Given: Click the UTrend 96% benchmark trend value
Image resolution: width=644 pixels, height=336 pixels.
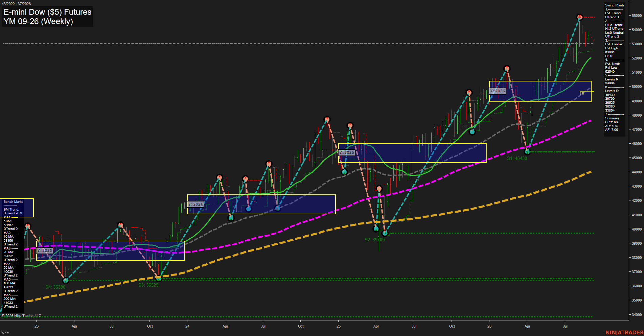Looking at the screenshot, I should point(13,213).
